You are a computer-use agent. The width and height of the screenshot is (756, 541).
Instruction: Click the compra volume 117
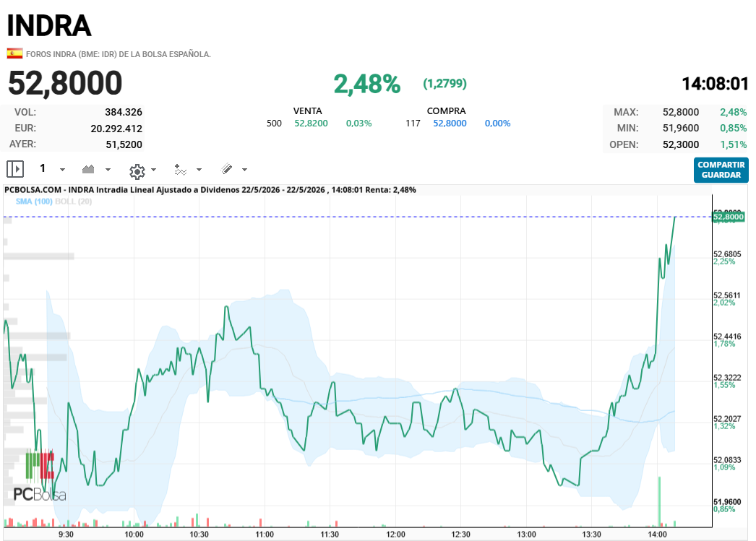(413, 124)
